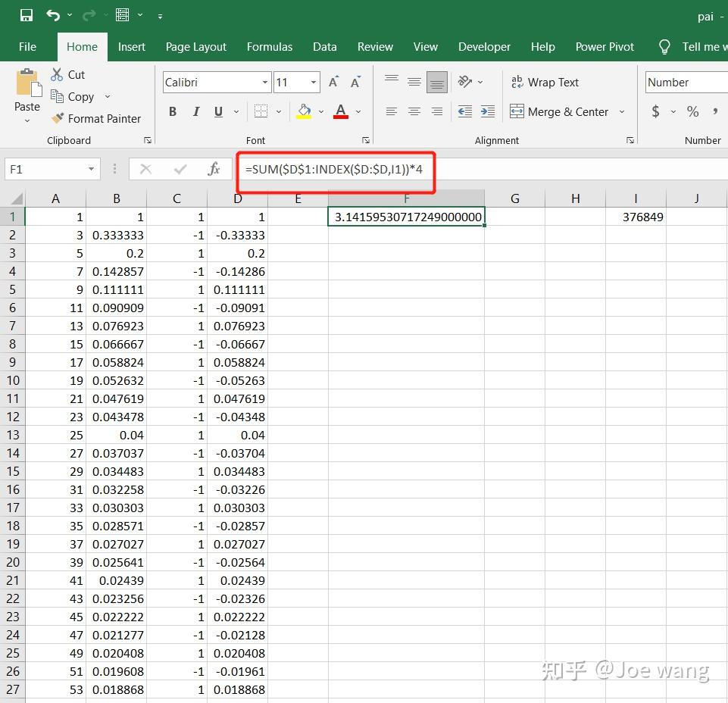Apply Percent Style formatting
Viewport: 728px width, 703px height.
click(692, 111)
